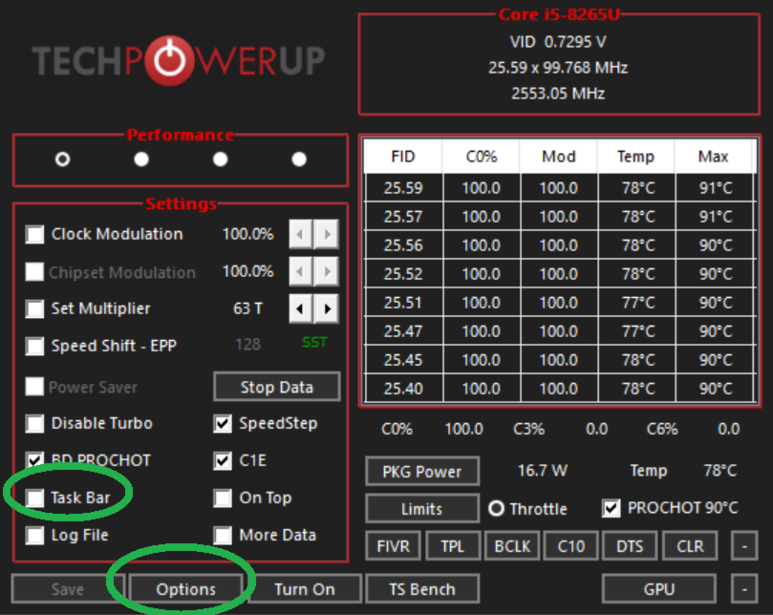Click the BCLK button

(512, 546)
